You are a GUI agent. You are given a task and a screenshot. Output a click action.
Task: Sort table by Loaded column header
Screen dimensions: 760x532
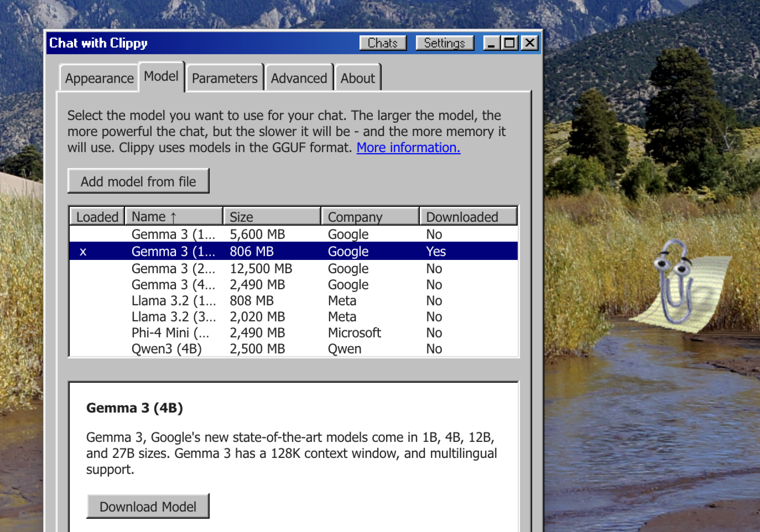(97, 217)
